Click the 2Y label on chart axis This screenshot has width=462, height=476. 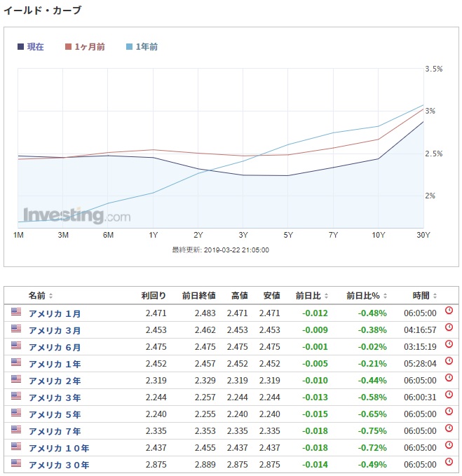[198, 235]
